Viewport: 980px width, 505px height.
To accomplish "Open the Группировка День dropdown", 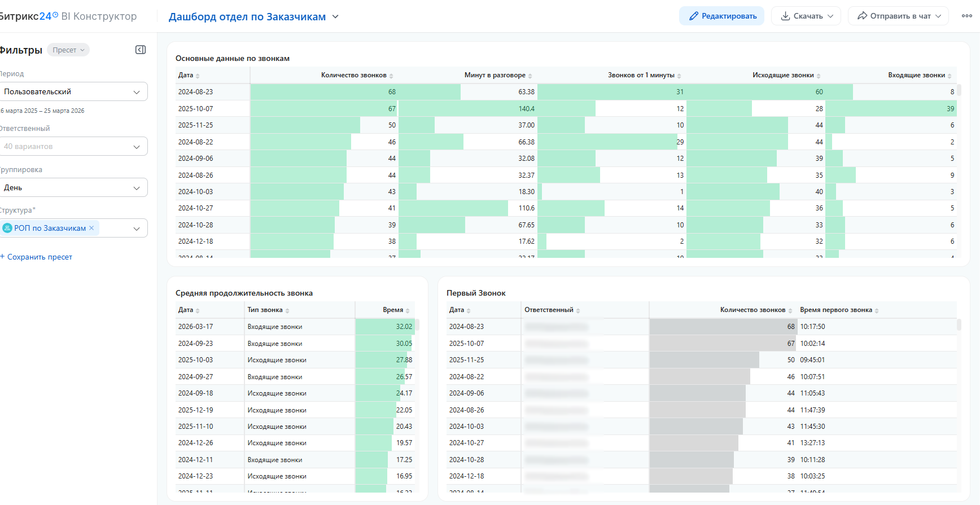I will pyautogui.click(x=73, y=187).
